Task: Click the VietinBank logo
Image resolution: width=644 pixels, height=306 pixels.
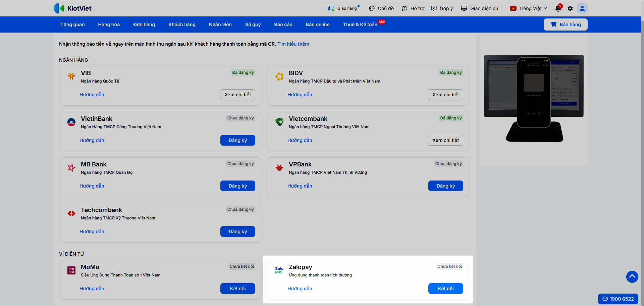Action: coord(71,122)
